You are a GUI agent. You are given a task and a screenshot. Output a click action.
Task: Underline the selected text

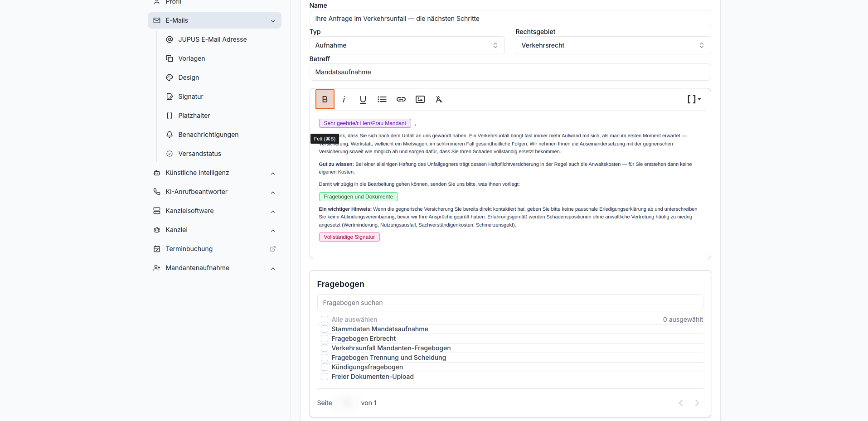[x=363, y=99]
